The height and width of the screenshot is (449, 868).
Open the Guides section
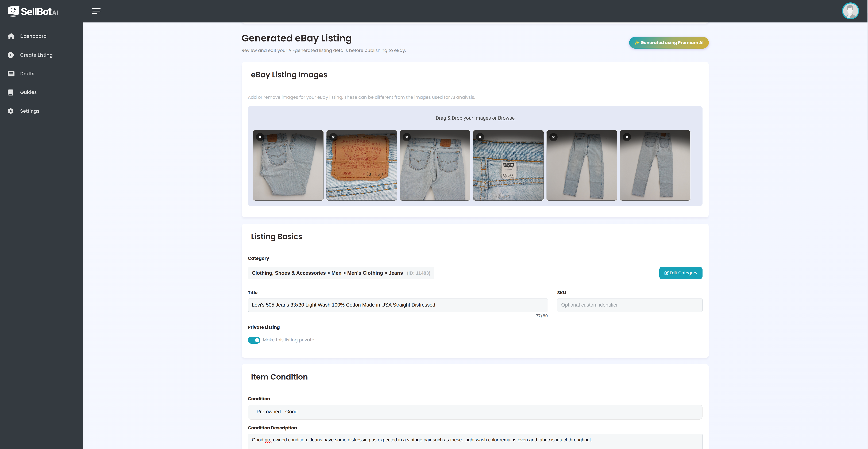tap(28, 92)
